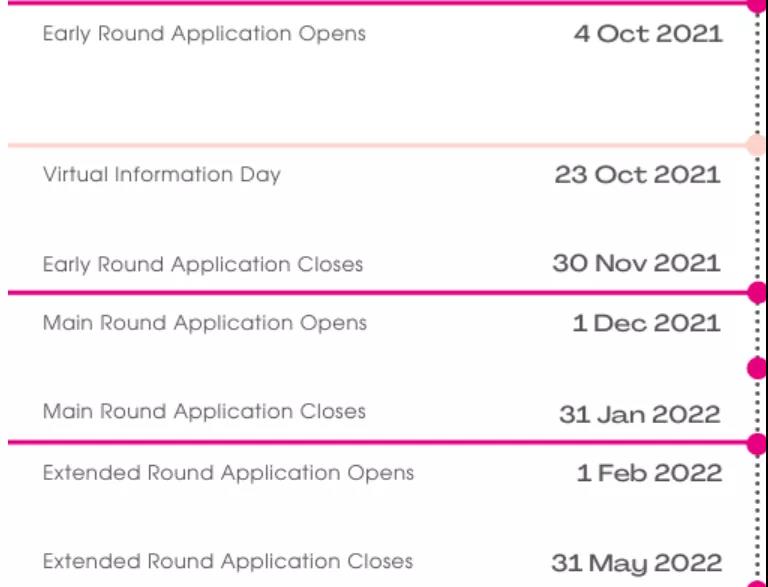Open Extended Round Application Opens entry

228,473
